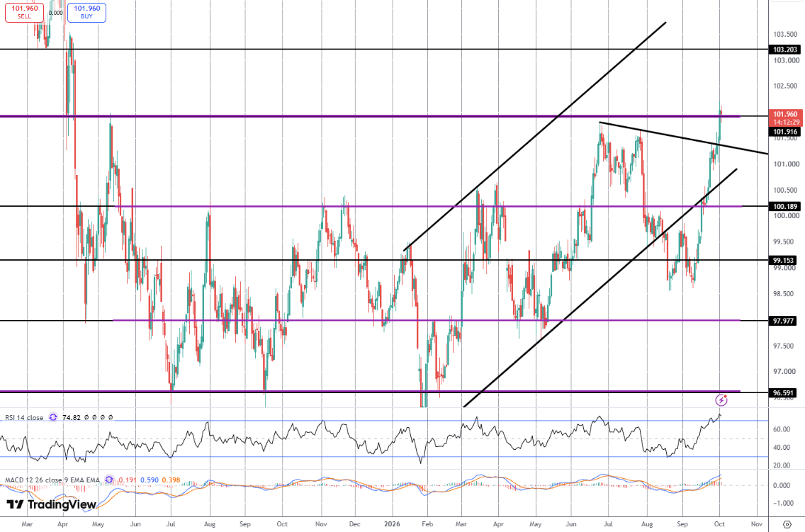Click the 20.00 level on the RSI scale

coord(782,465)
